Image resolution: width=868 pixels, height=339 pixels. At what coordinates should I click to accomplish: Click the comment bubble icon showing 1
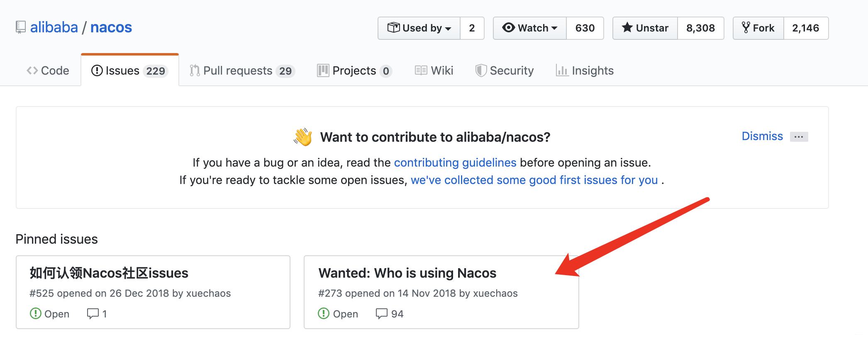click(x=93, y=314)
